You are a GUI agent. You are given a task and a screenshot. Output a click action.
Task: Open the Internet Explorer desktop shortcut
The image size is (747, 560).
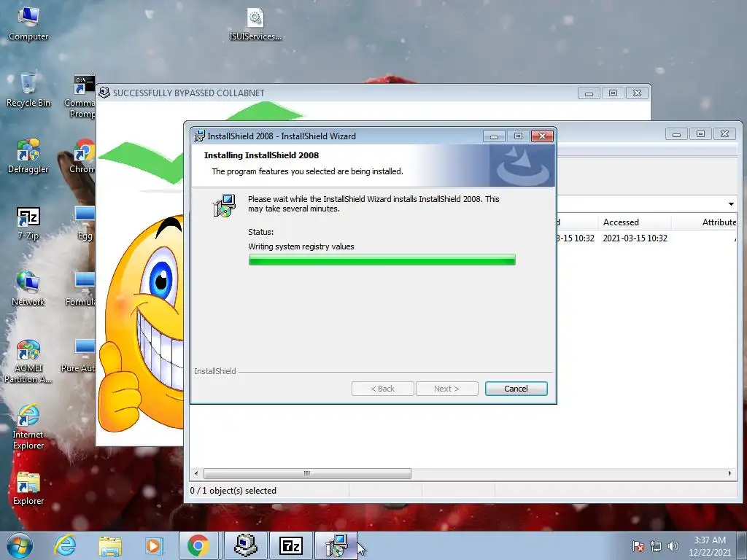28,427
